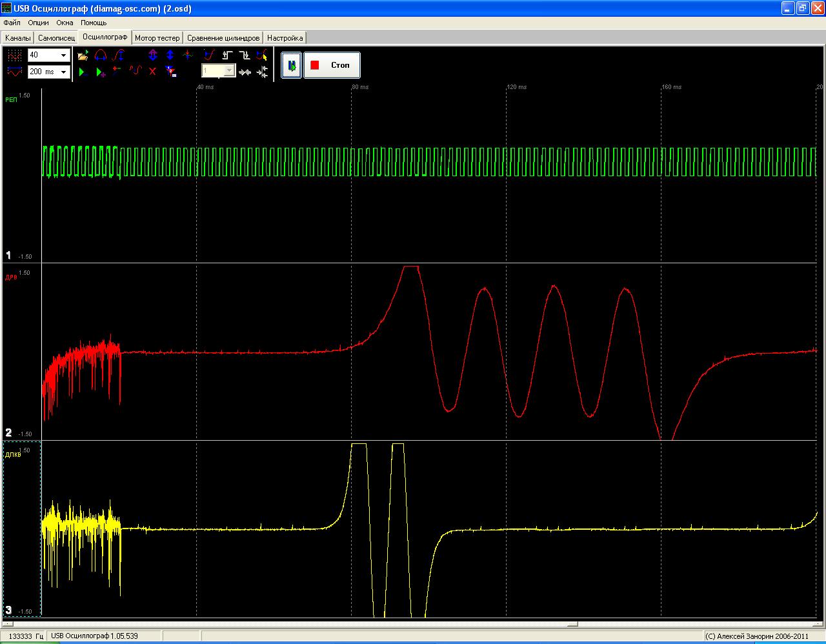Click the green play icon with purple plus
This screenshot has width=826, height=644.
tap(100, 72)
